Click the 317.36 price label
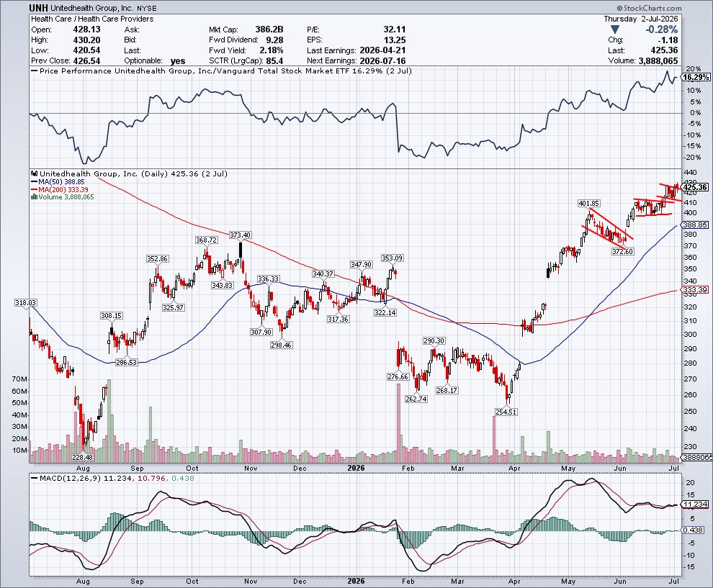 coord(338,319)
